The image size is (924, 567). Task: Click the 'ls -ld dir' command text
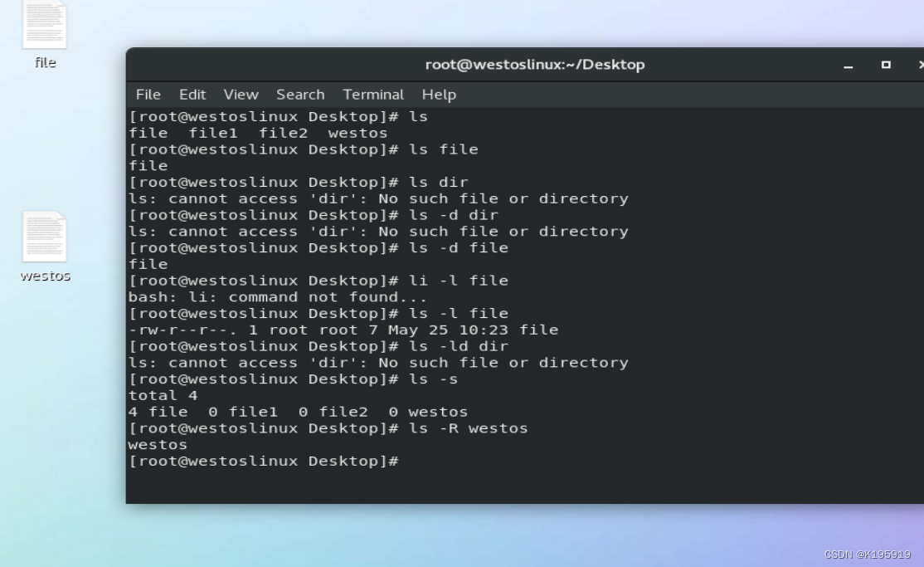459,346
